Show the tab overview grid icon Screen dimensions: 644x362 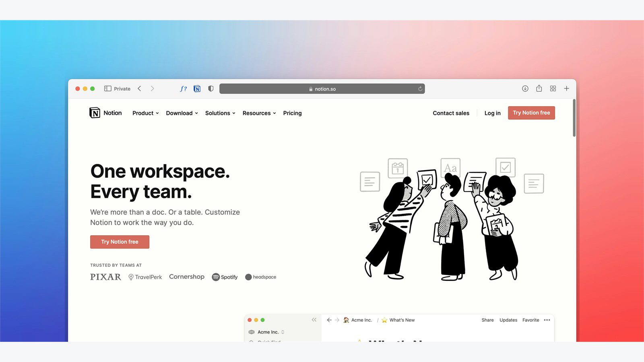coord(553,88)
